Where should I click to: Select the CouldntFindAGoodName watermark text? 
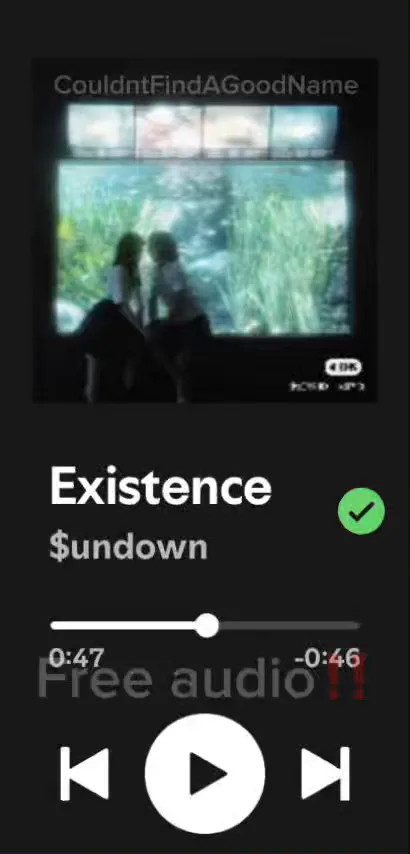pos(206,86)
